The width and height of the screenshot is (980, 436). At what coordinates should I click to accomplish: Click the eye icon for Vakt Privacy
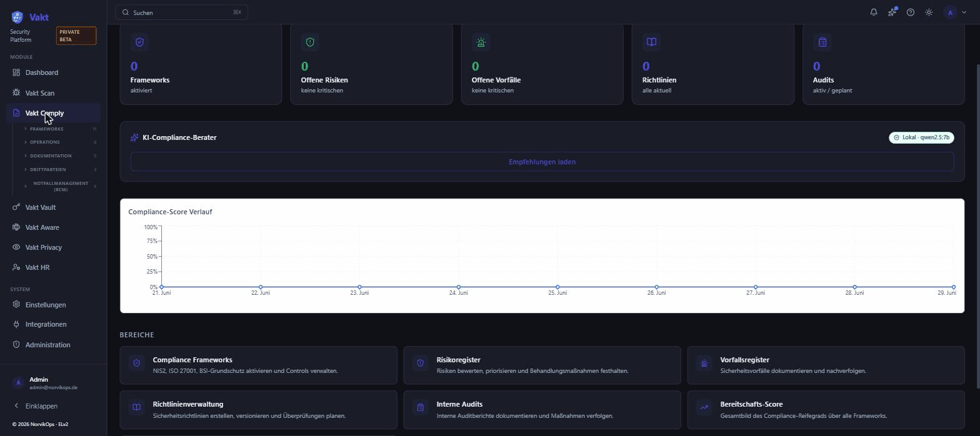[16, 247]
